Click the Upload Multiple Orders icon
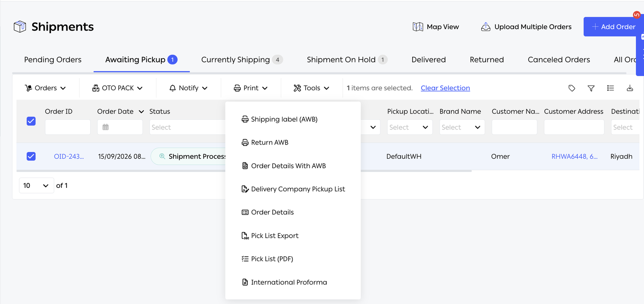The width and height of the screenshot is (644, 304). pos(486,27)
